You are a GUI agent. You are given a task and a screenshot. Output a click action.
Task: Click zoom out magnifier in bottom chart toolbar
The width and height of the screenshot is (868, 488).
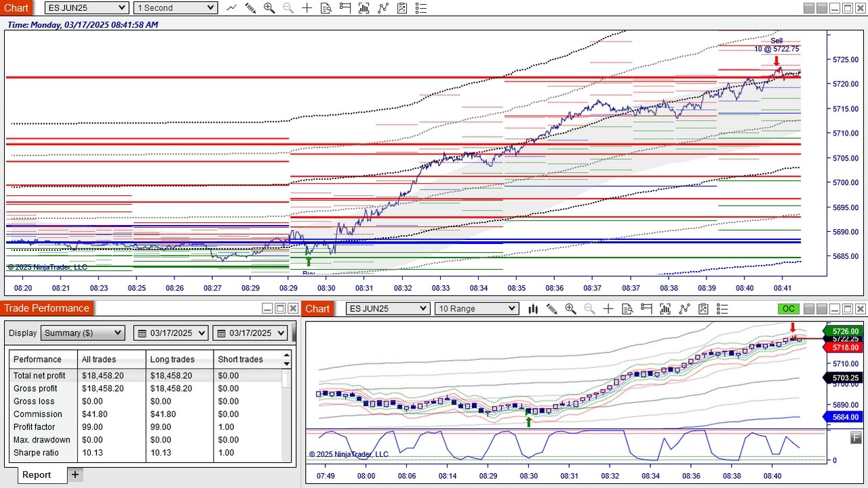pos(589,308)
